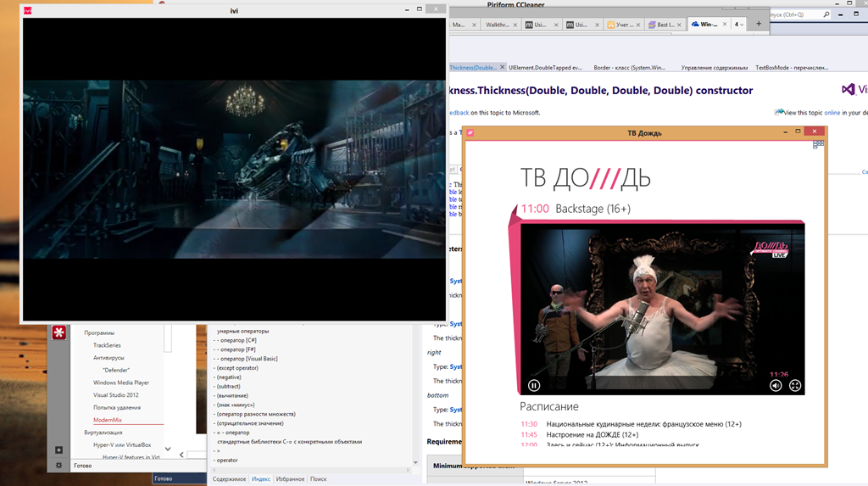Open UIElement.DoubleTapped ev... help tab
The height and width of the screenshot is (486, 868).
tap(545, 68)
